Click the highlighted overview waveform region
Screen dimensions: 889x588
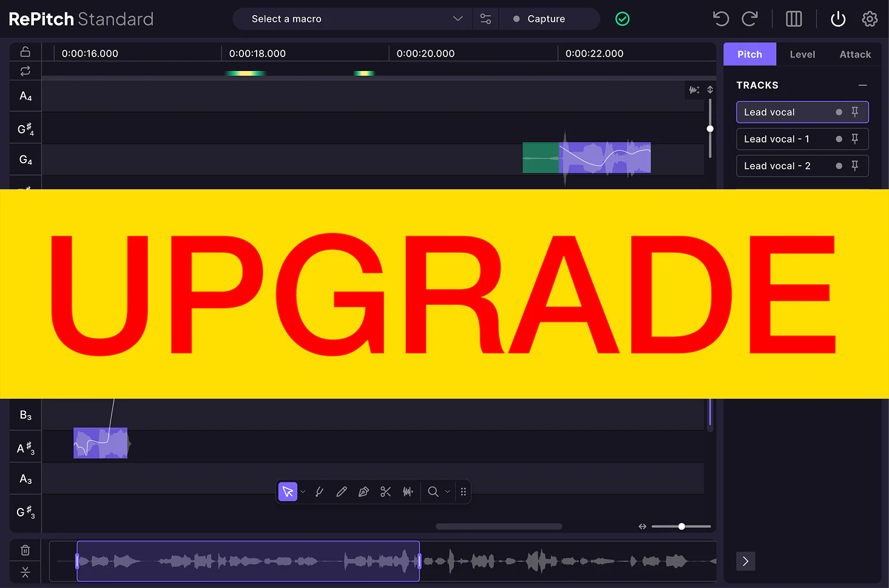[x=248, y=561]
